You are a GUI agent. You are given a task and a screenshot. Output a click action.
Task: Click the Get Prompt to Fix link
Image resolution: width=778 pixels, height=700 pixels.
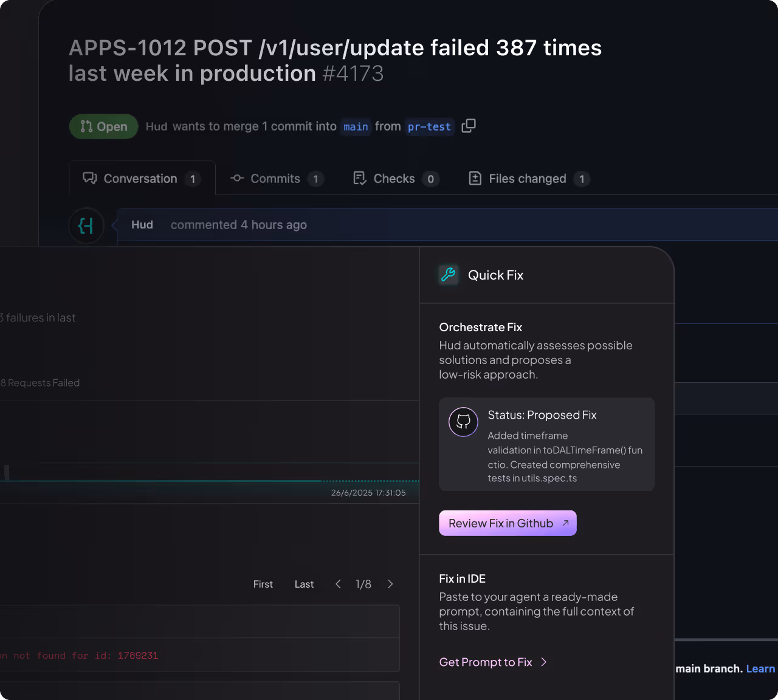click(x=486, y=662)
